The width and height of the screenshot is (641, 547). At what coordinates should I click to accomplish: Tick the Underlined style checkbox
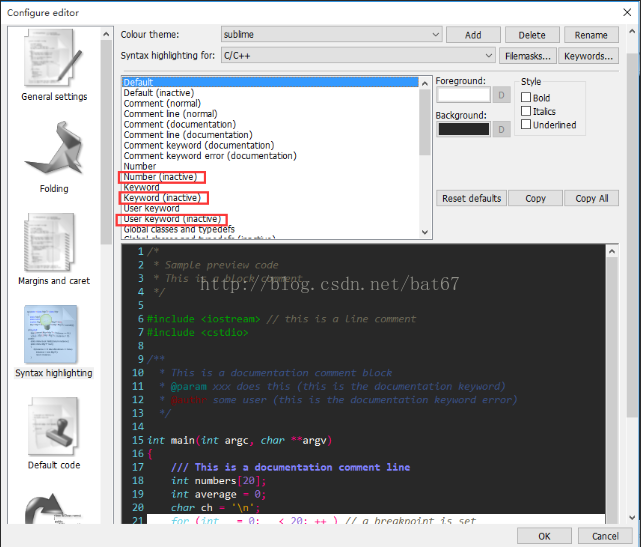point(526,124)
